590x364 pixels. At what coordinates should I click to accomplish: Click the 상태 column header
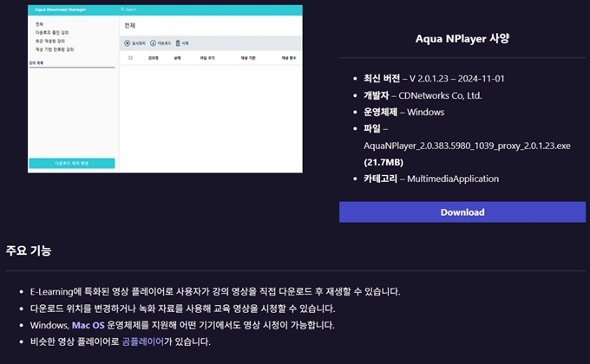coord(177,58)
